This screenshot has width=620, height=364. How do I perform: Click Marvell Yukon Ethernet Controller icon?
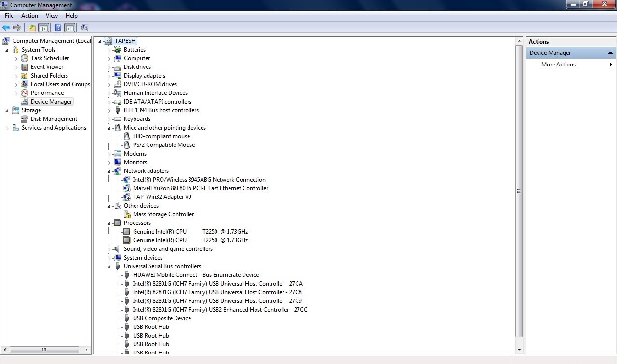[x=126, y=188]
